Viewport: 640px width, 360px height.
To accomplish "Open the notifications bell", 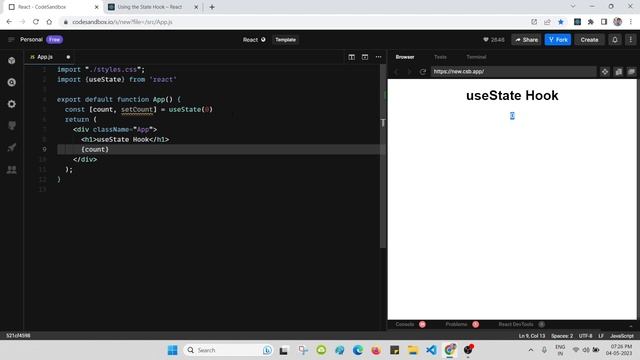I will (x=615, y=40).
